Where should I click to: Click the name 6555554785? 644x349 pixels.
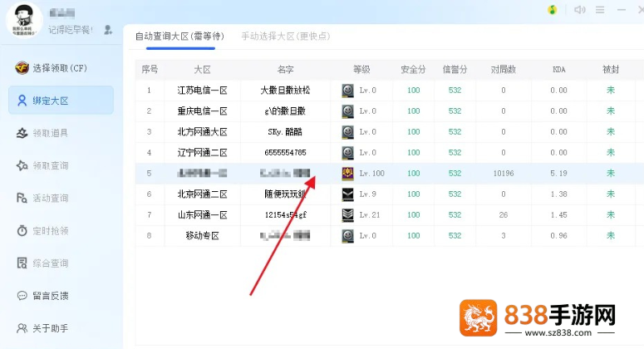pos(285,152)
